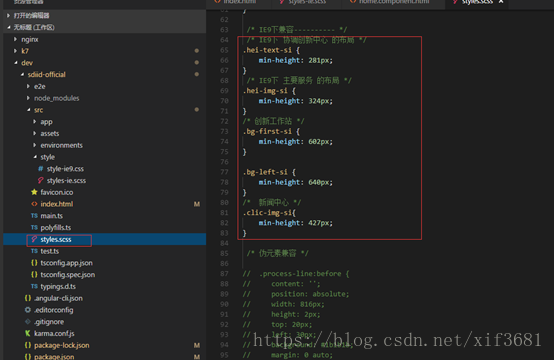
Task: Expand the environments folder
Action: click(x=35, y=145)
